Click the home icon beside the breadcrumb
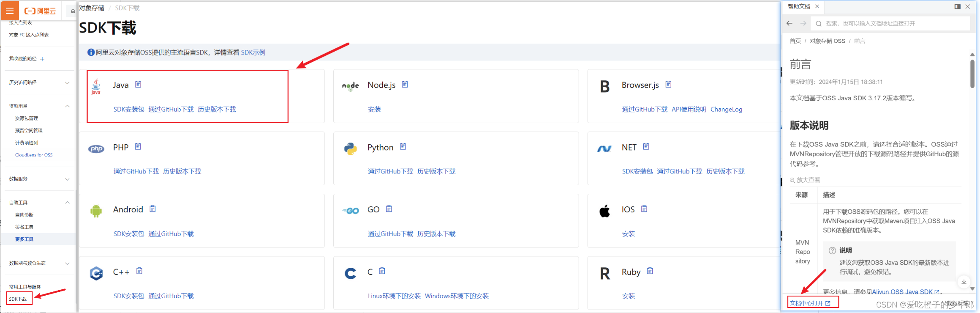980x313 pixels. pyautogui.click(x=73, y=11)
